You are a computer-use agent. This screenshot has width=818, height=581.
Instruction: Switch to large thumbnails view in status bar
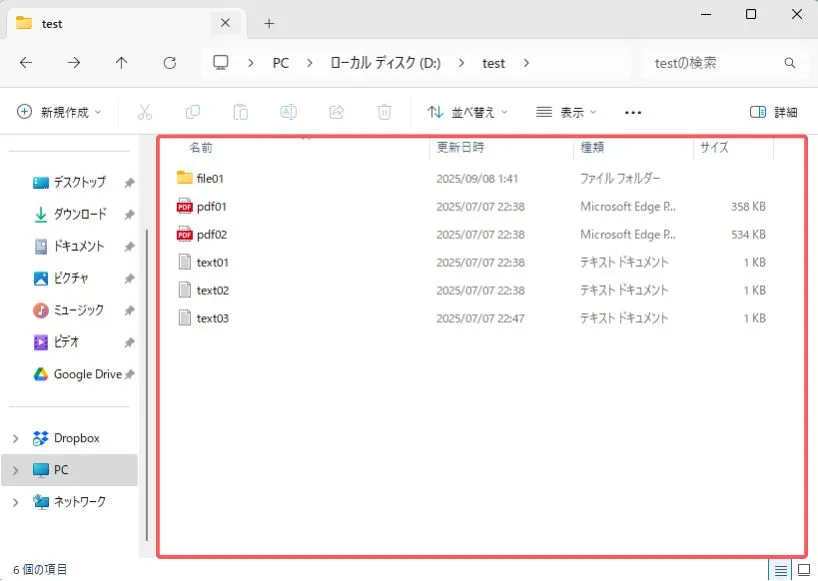(x=803, y=569)
